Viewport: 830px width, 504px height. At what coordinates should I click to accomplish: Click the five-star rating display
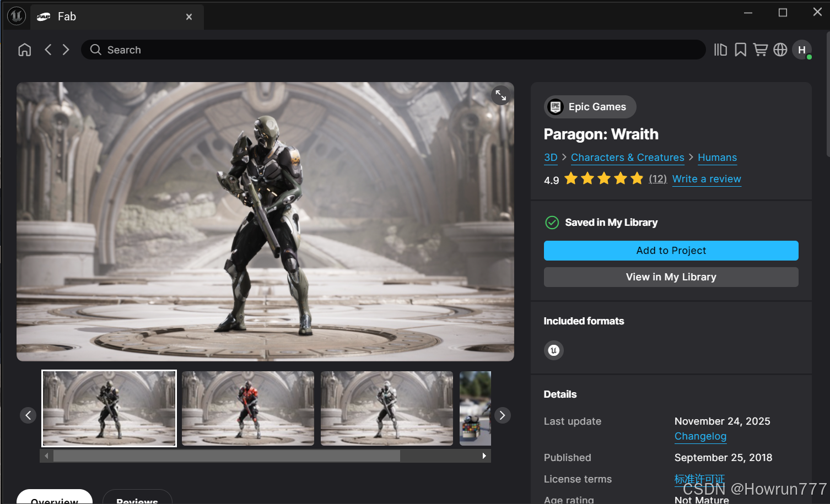(x=604, y=178)
